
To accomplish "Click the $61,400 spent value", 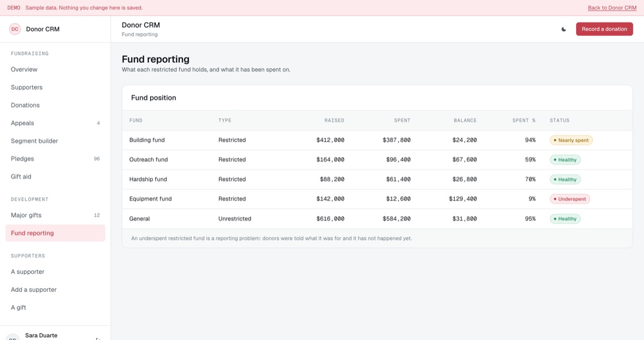I will (x=398, y=179).
